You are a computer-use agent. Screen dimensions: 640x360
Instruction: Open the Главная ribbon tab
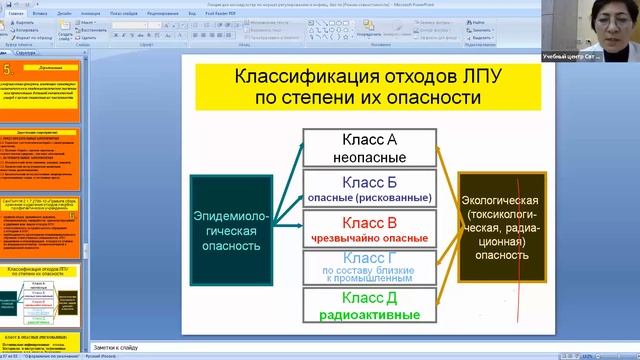pos(16,13)
